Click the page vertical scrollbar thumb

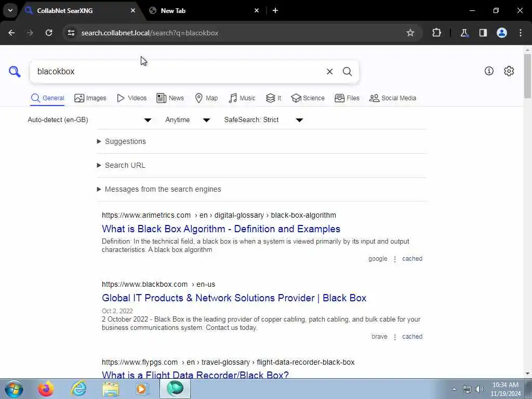(x=527, y=76)
